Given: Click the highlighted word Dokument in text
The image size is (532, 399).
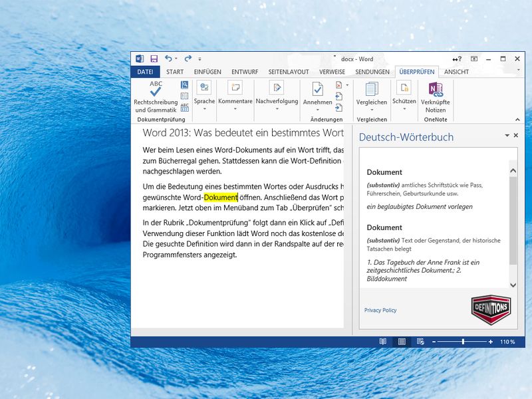Looking at the screenshot, I should pyautogui.click(x=221, y=198).
